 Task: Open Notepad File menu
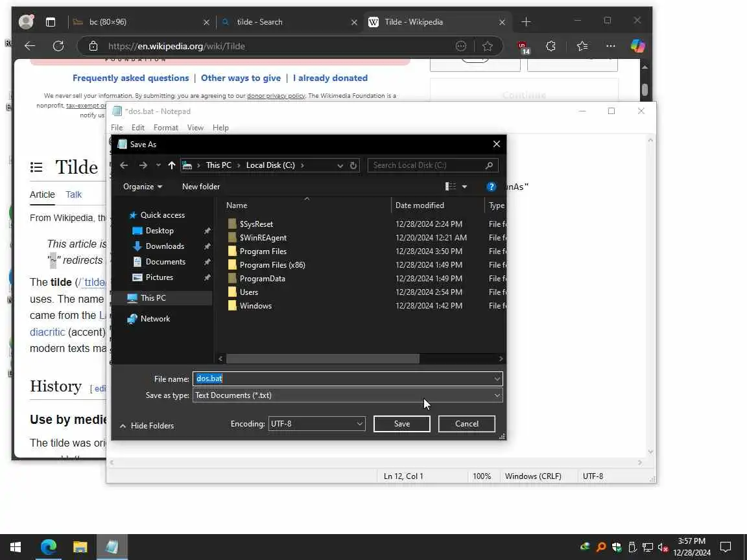point(117,128)
